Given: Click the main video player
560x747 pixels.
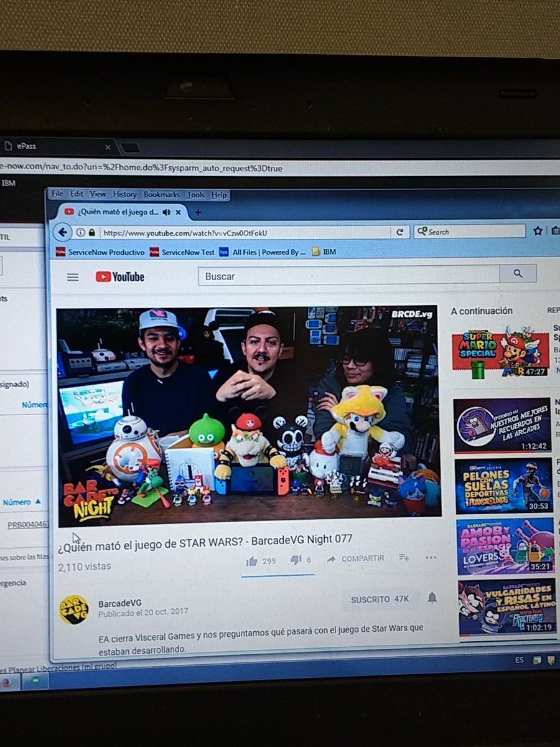Looking at the screenshot, I should pos(248,416).
